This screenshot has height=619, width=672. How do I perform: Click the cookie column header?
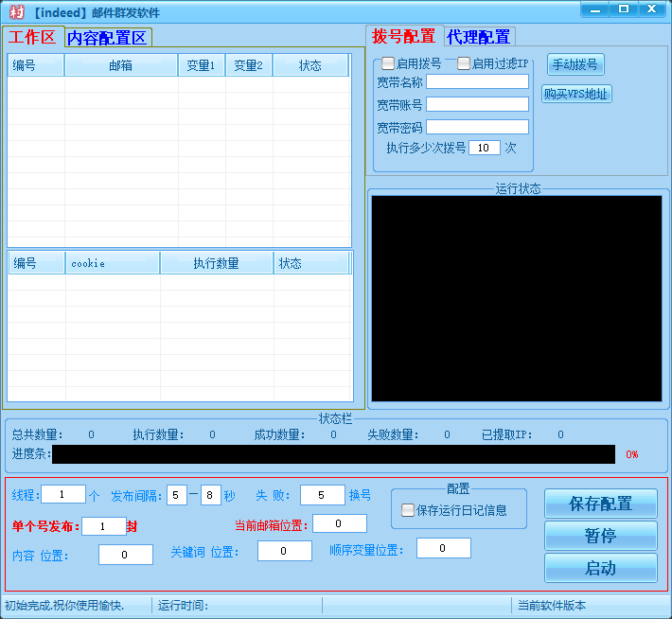(x=112, y=263)
